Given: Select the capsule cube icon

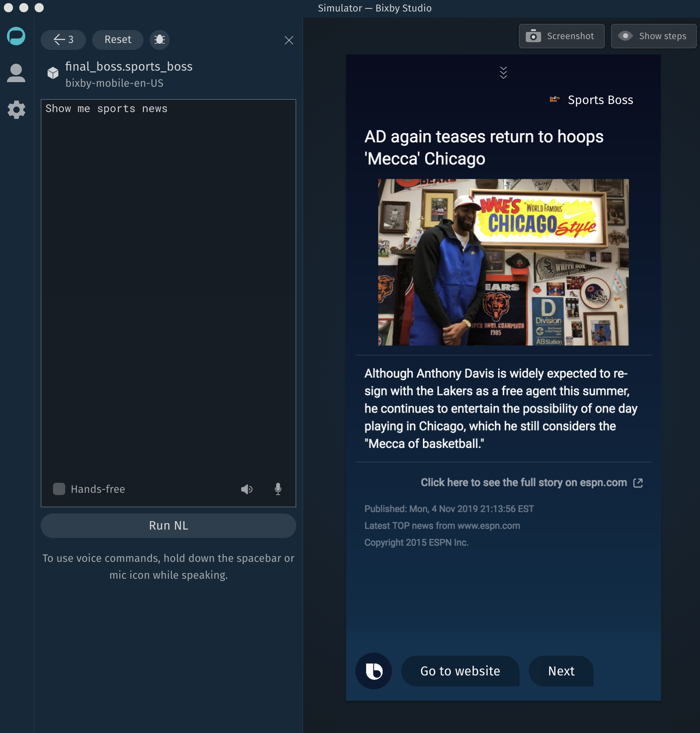Looking at the screenshot, I should [53, 73].
